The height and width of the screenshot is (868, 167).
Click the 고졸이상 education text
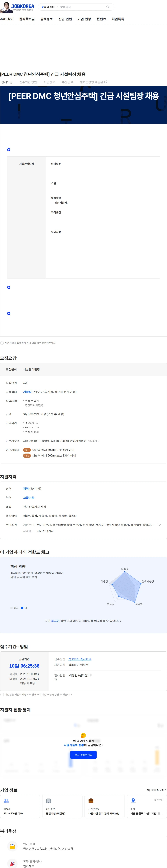pos(29,498)
